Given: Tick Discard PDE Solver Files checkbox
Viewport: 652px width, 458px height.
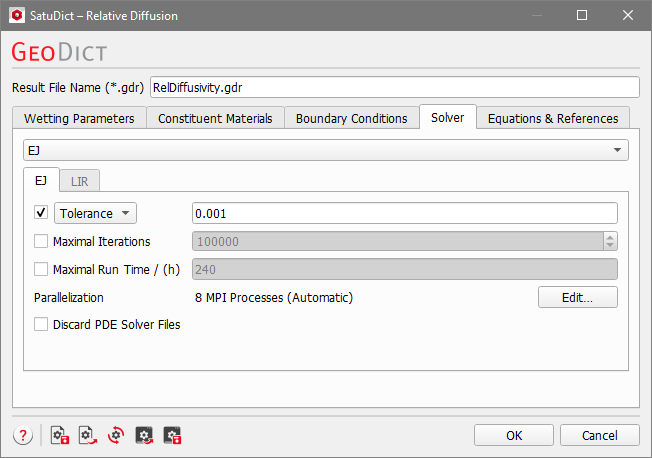Looking at the screenshot, I should [41, 324].
